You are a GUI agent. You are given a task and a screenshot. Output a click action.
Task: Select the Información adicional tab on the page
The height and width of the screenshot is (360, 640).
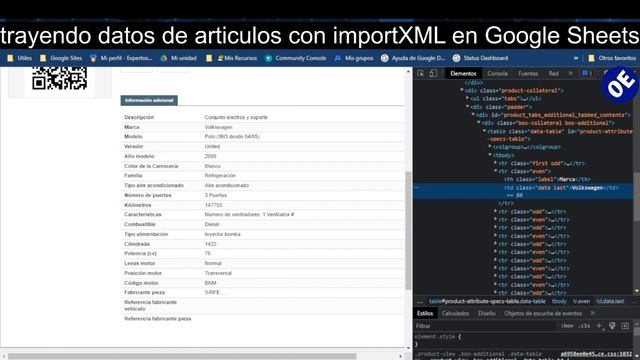149,100
